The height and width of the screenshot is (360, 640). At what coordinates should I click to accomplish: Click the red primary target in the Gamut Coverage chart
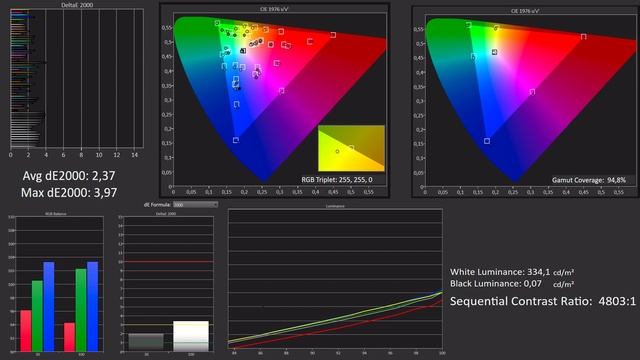click(584, 37)
